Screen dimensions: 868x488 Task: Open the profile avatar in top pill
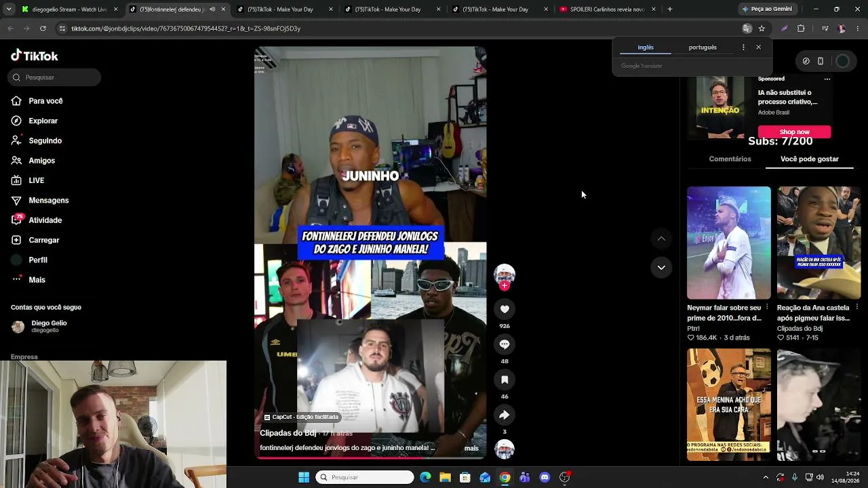[842, 61]
